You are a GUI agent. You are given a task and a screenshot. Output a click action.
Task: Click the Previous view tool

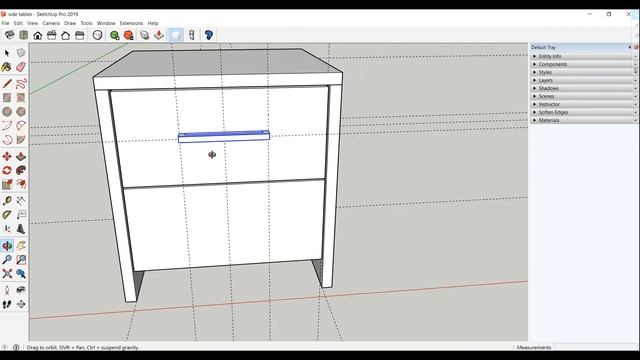click(x=21, y=273)
